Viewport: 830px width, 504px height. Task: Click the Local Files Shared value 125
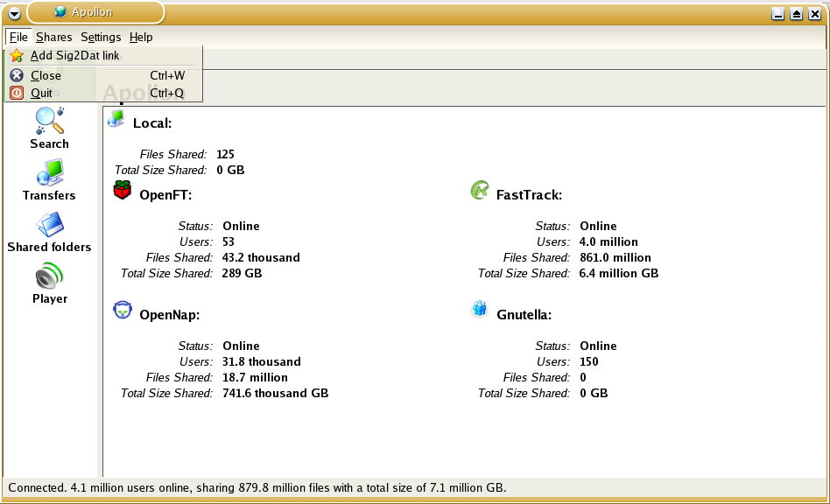(225, 154)
